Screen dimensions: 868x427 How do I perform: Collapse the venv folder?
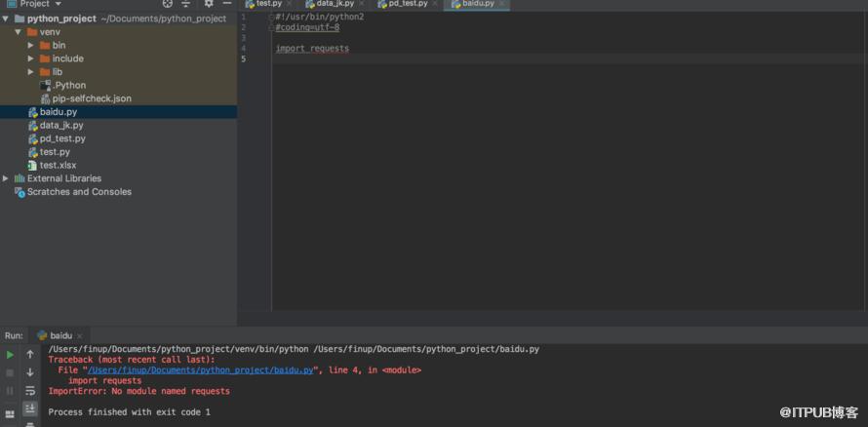pos(19,32)
